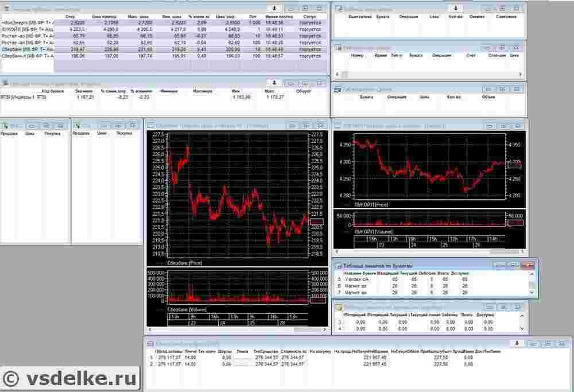The image size is (574, 392).
Task: Click the pin arrow in orders table header
Action: 455,9
